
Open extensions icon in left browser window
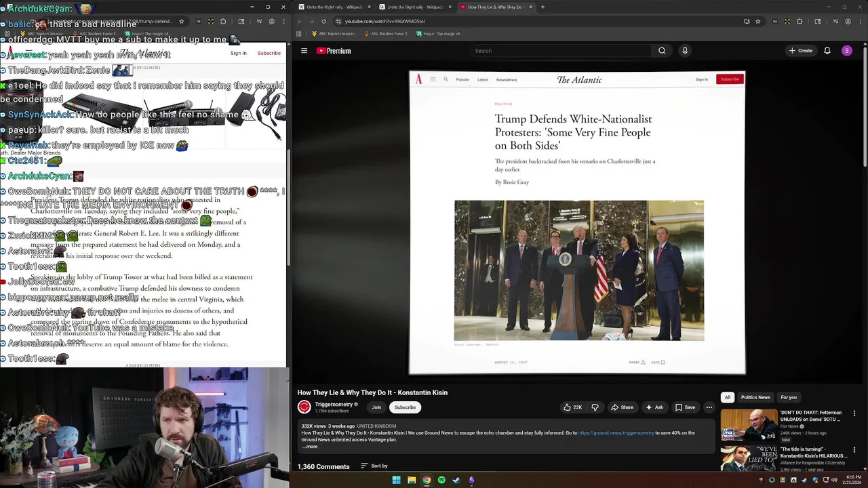223,21
